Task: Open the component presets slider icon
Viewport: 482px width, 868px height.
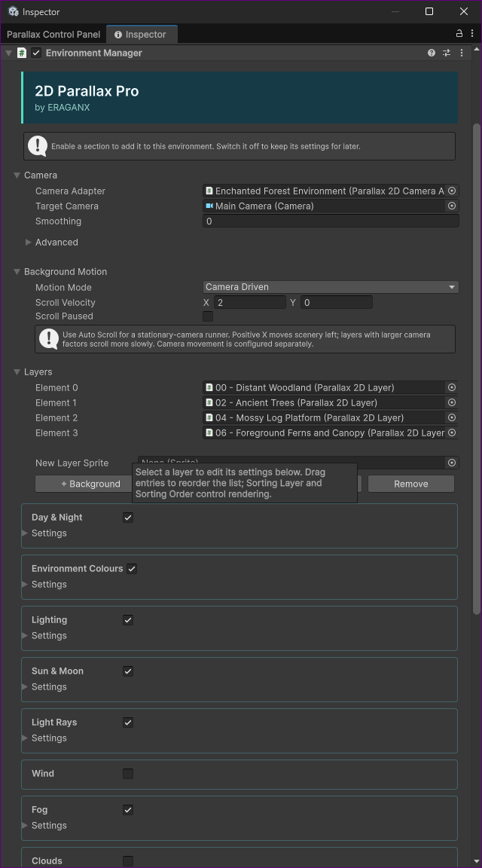Action: [447, 53]
